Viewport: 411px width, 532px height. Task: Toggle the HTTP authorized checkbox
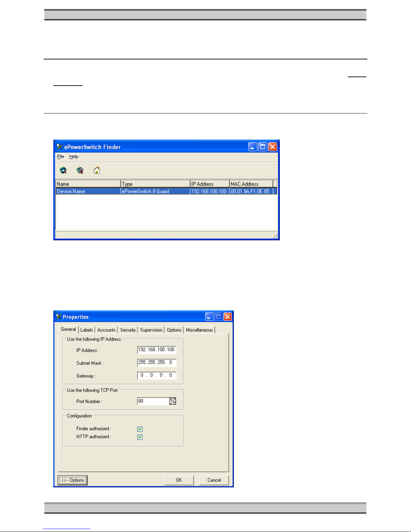[x=140, y=437]
